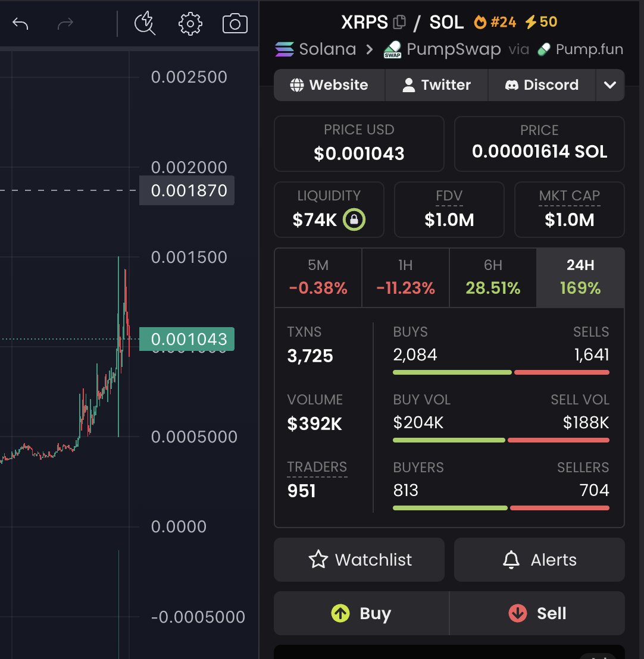This screenshot has width=644, height=659.
Task: Select the 24H timeframe tab
Action: pos(580,277)
